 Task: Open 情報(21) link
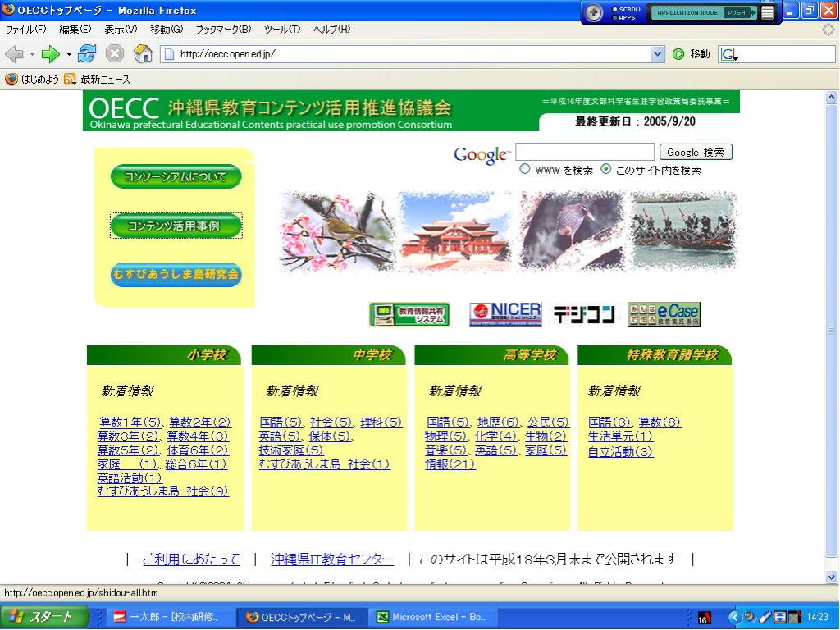(x=450, y=464)
